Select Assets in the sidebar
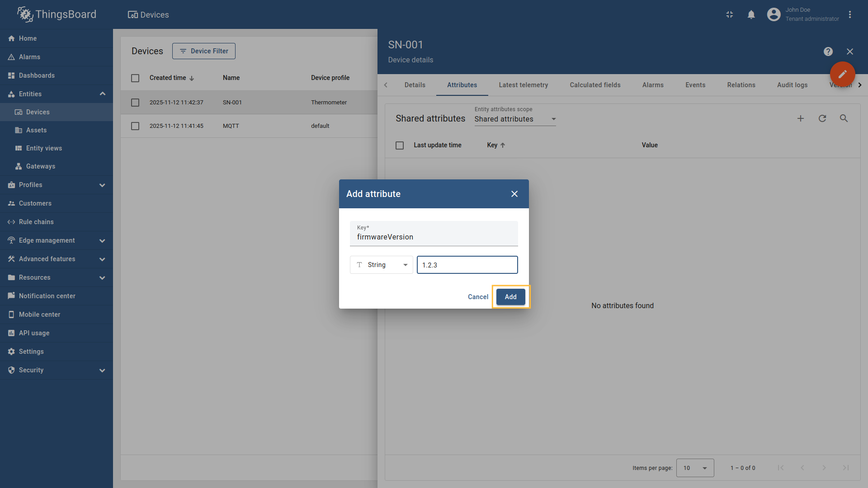Viewport: 868px width, 488px height. coord(37,130)
